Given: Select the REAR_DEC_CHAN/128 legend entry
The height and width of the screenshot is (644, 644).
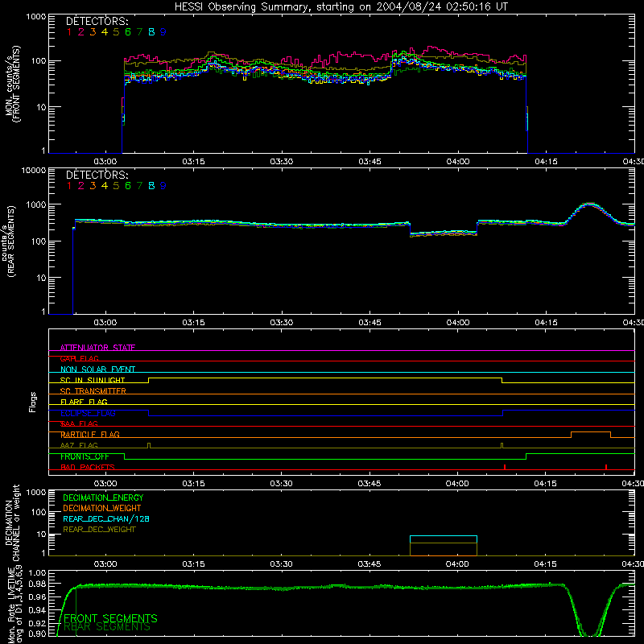Looking at the screenshot, I should [106, 519].
